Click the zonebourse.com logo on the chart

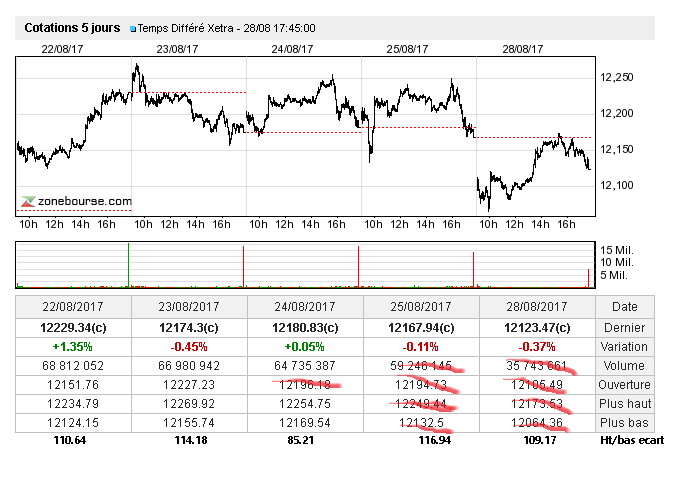click(x=78, y=201)
